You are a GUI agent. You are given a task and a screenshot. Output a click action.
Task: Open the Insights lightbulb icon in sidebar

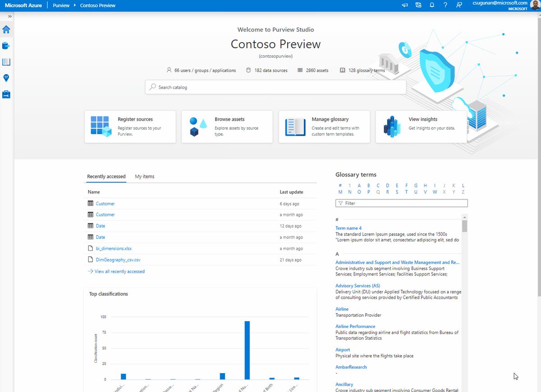6,78
